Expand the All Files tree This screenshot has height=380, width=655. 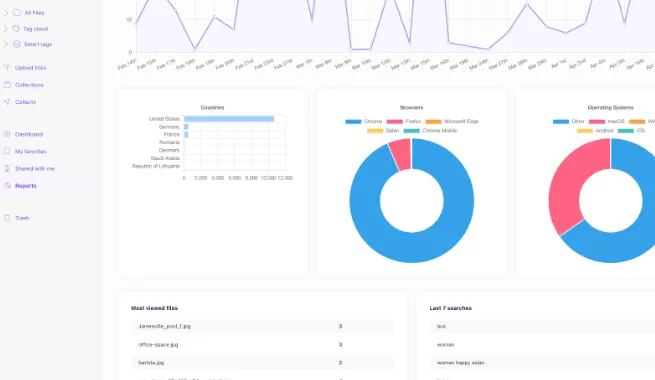point(6,13)
